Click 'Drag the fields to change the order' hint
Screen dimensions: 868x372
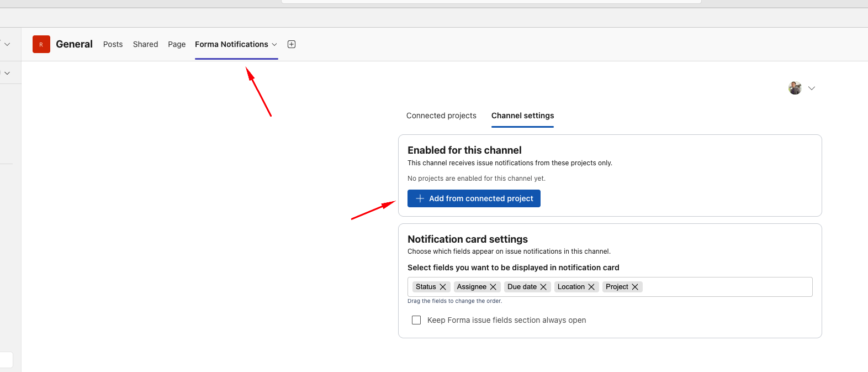[x=454, y=301]
